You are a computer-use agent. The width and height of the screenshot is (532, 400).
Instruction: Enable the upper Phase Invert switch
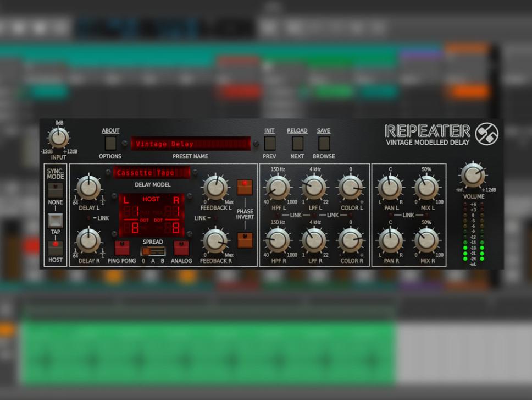(x=245, y=188)
